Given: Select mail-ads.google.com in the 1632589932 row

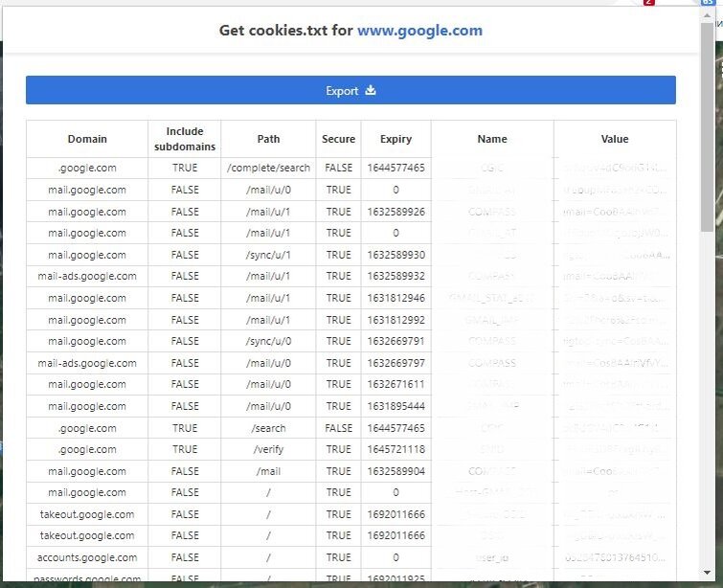Looking at the screenshot, I should coord(87,276).
